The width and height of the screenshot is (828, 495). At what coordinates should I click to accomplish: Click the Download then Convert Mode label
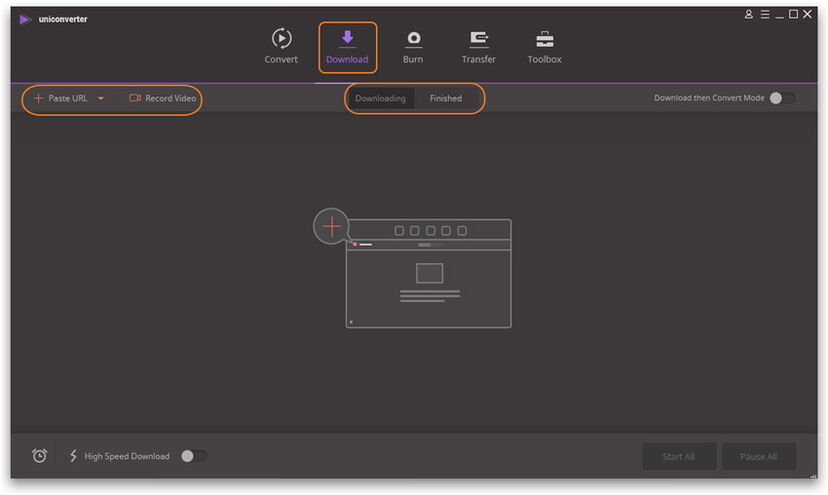pos(709,98)
